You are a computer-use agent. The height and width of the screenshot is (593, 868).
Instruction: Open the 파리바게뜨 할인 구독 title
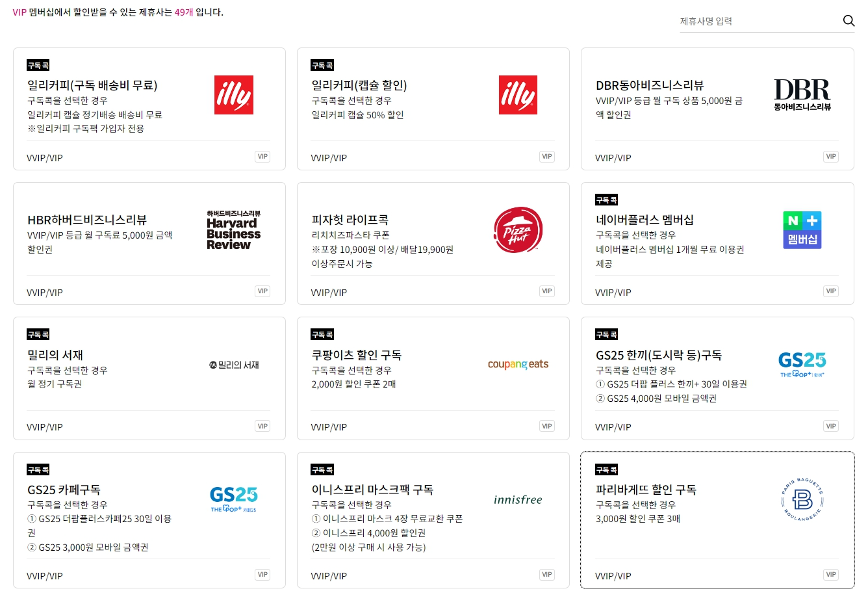646,490
